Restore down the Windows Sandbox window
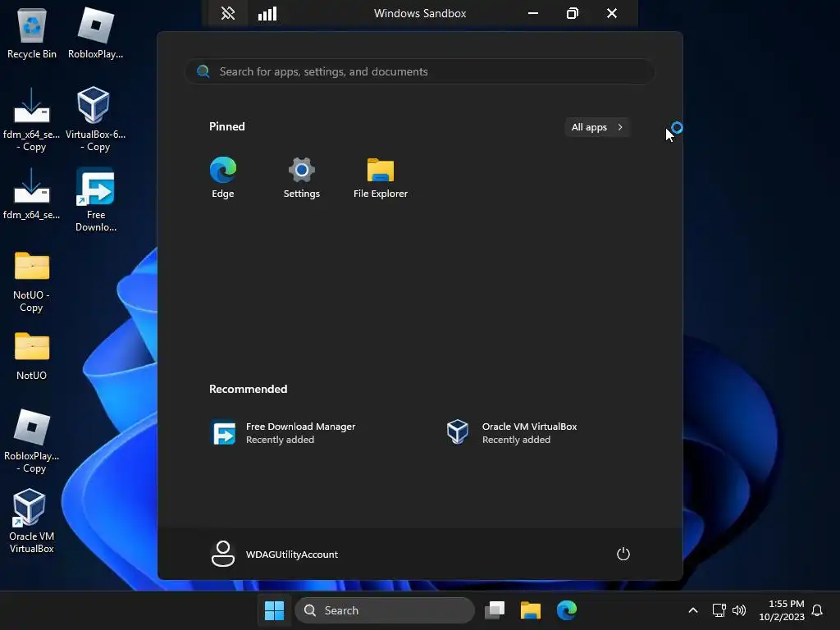 point(572,13)
